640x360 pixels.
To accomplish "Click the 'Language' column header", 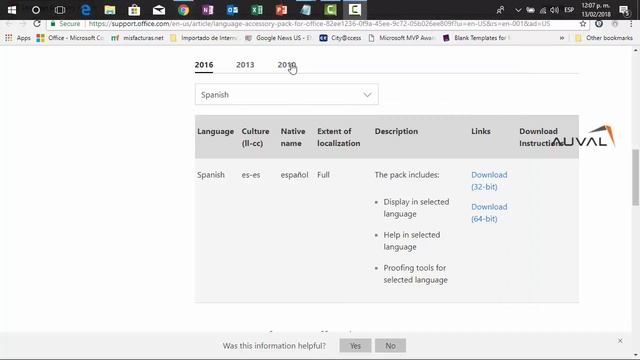I will coord(216,131).
